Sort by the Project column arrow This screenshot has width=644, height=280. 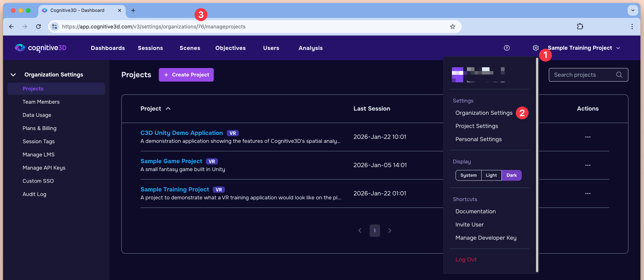[168, 109]
